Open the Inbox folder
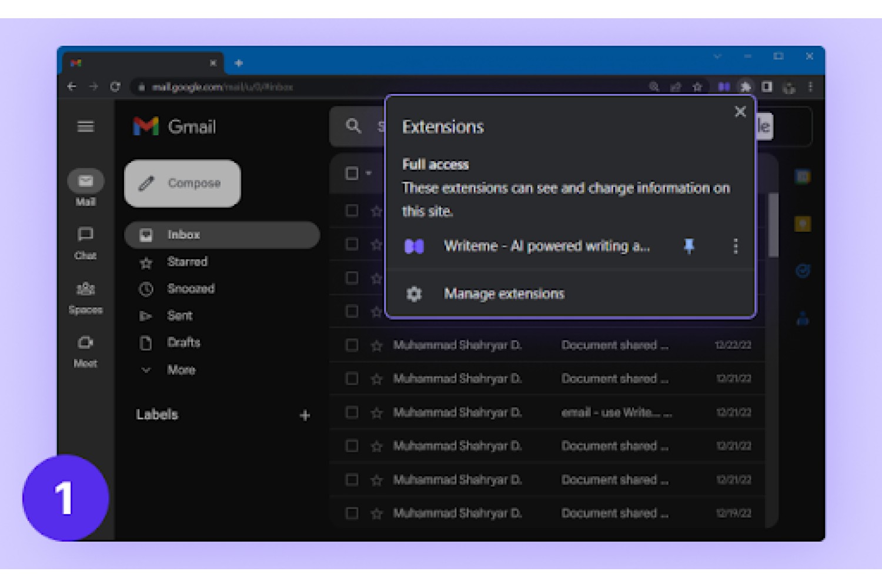The image size is (882, 588). (222, 235)
